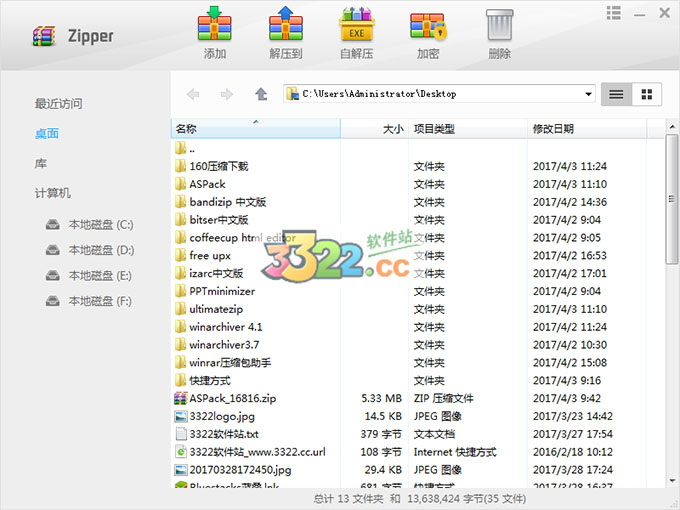Select the 快捷方式 folder

click(x=417, y=380)
